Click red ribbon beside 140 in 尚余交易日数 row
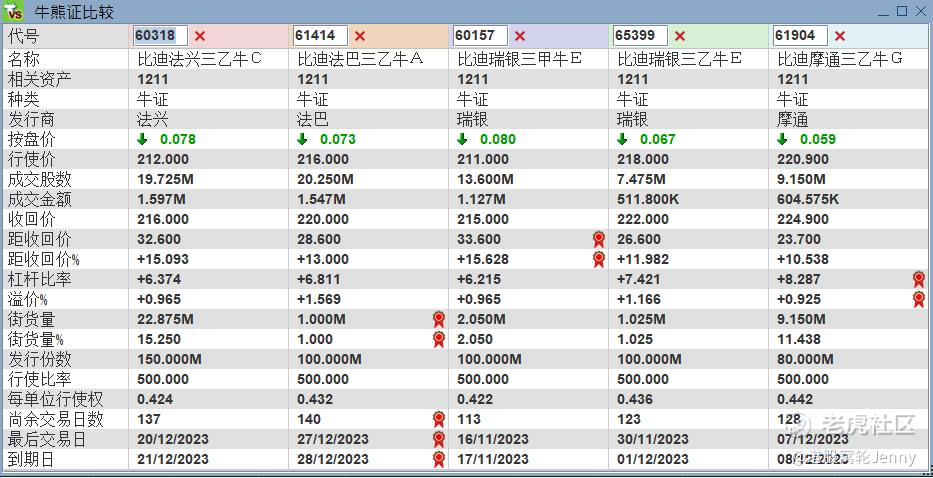Viewport: 933px width, 478px height. (439, 420)
